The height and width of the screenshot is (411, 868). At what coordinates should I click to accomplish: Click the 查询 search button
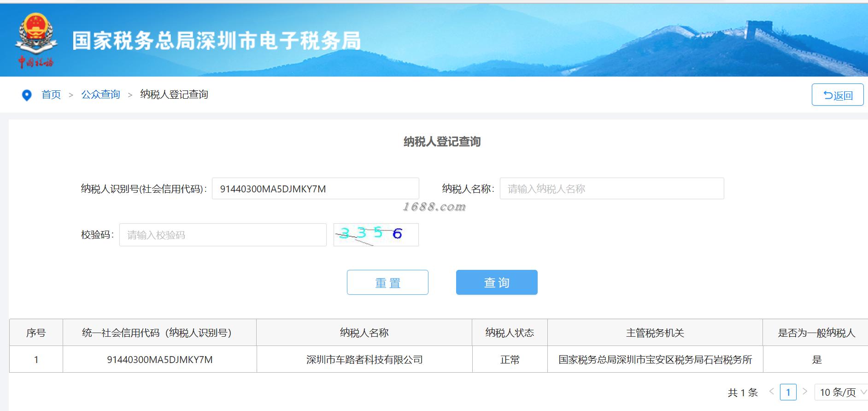497,282
